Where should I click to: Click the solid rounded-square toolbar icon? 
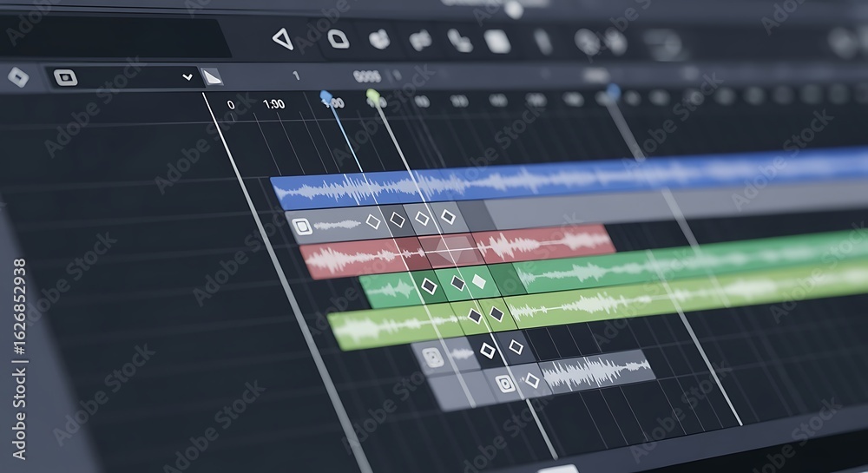coord(497,42)
